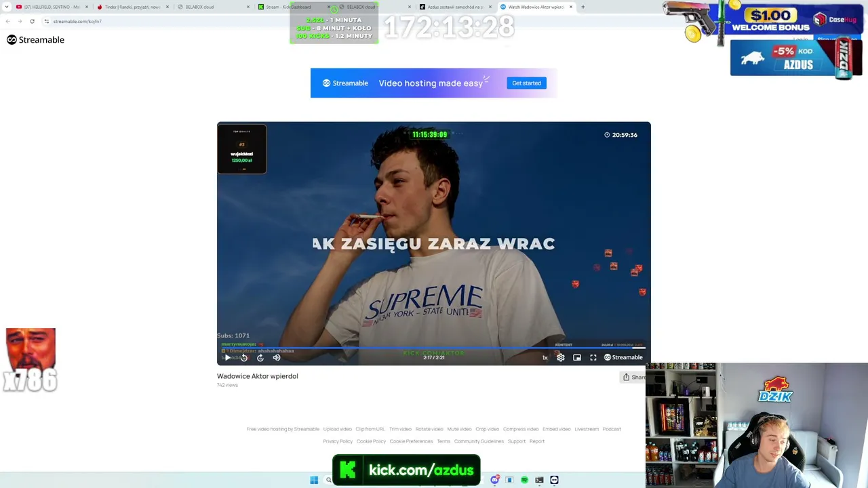Viewport: 868px width, 488px height.
Task: Open the Embed video footer link
Action: pos(557,429)
